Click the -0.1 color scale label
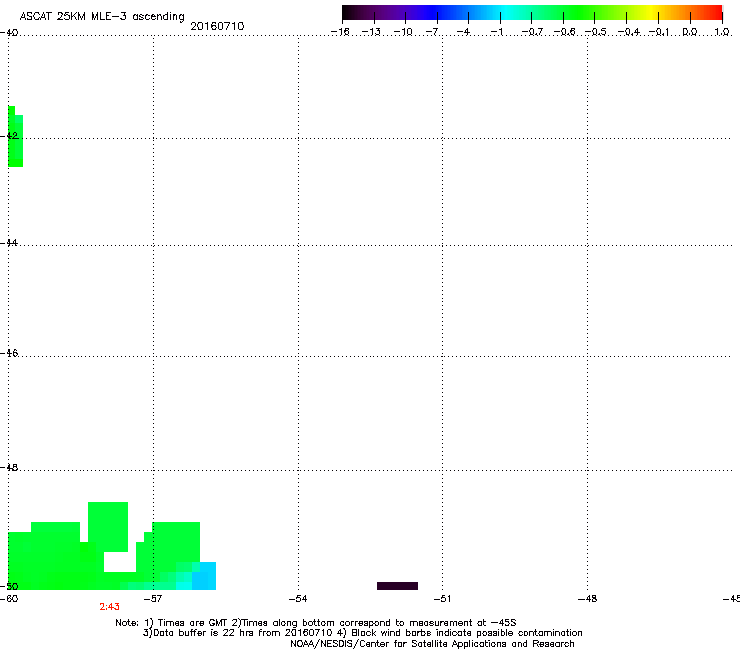Image resolution: width=740 pixels, height=650 pixels. (x=659, y=32)
